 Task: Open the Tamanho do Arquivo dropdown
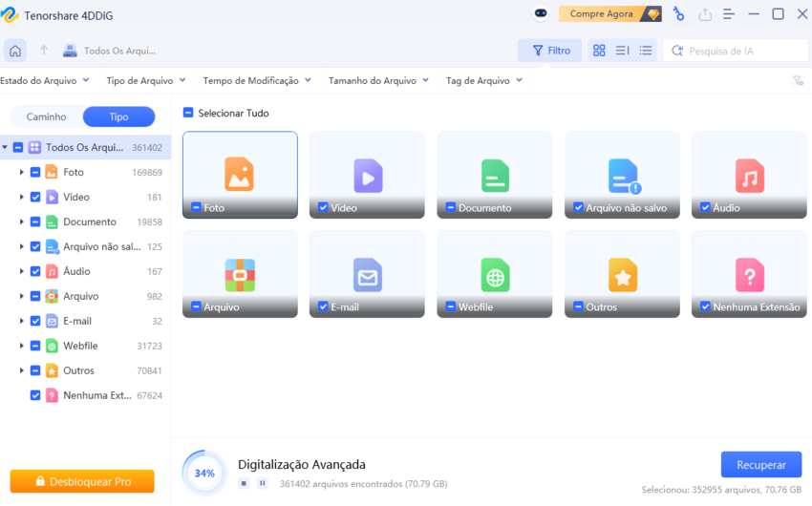[x=378, y=81]
